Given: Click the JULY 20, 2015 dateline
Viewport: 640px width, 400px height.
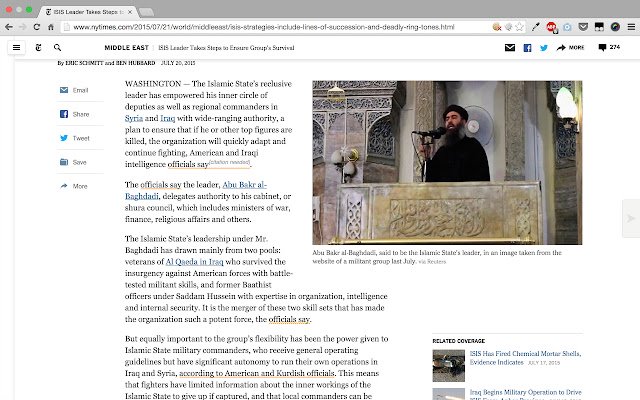Looking at the screenshot, I should point(178,63).
